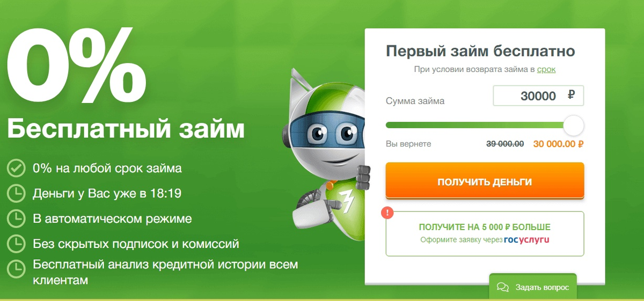This screenshot has height=301, width=644.
Task: Click the clock icon beside 'Бесплатный анализ кредитной истории'
Action: click(16, 268)
